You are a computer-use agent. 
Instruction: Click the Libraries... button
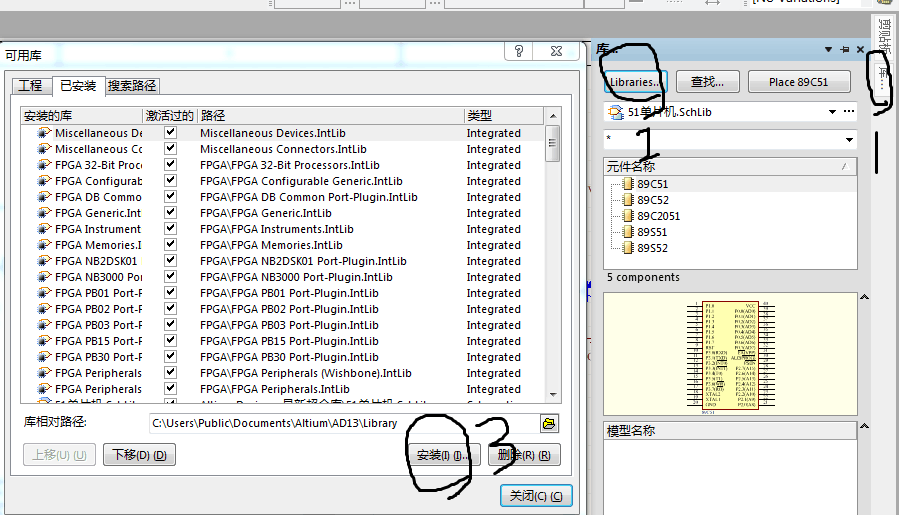(634, 82)
